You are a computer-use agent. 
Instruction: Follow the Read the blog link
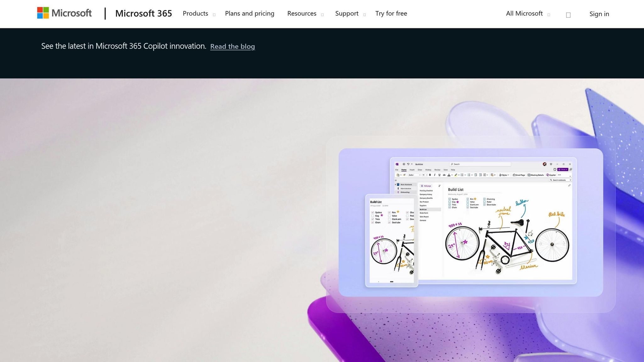232,47
